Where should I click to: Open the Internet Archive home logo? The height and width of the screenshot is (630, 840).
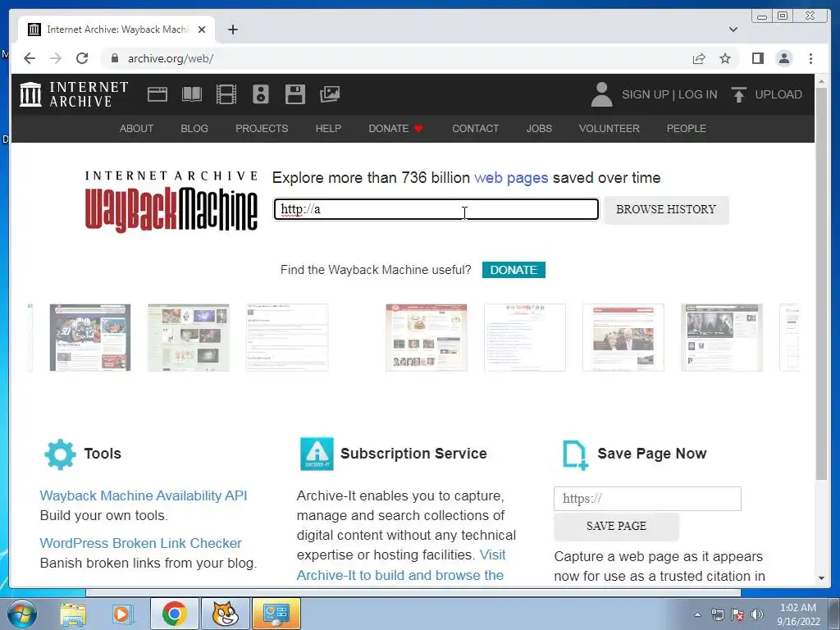point(74,94)
